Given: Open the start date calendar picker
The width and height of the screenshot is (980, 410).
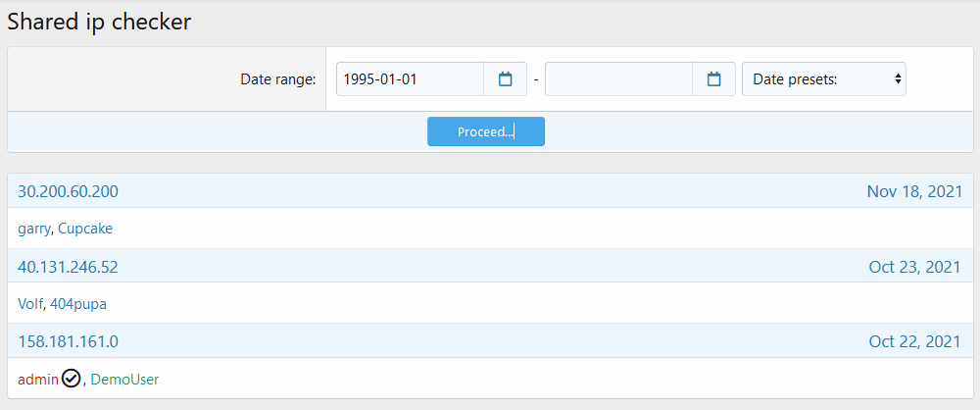Looking at the screenshot, I should click(x=506, y=79).
